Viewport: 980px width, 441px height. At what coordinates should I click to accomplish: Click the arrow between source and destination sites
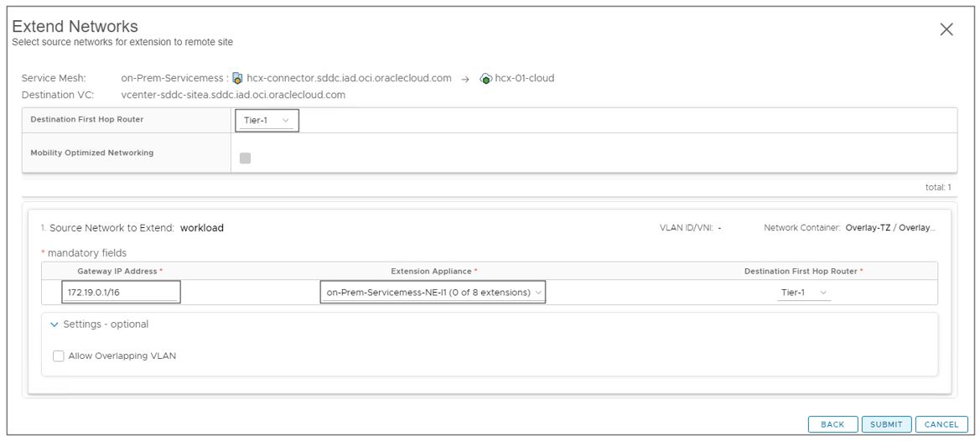[465, 79]
